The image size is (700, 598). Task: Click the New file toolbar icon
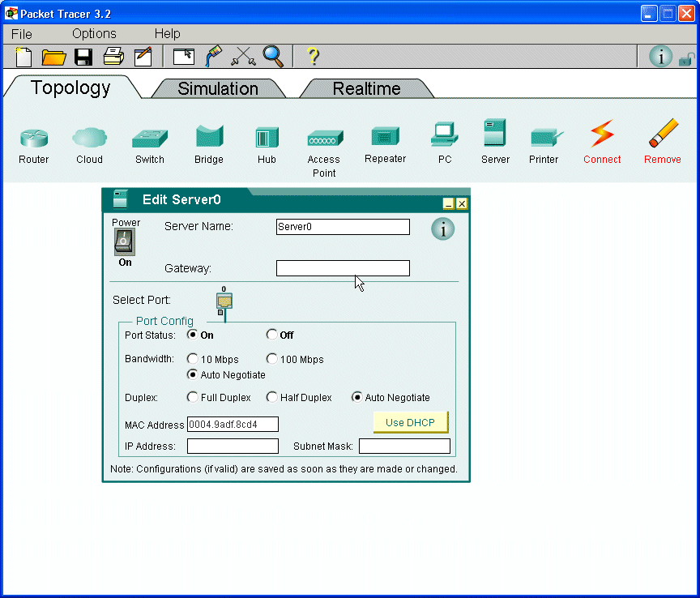(23, 57)
